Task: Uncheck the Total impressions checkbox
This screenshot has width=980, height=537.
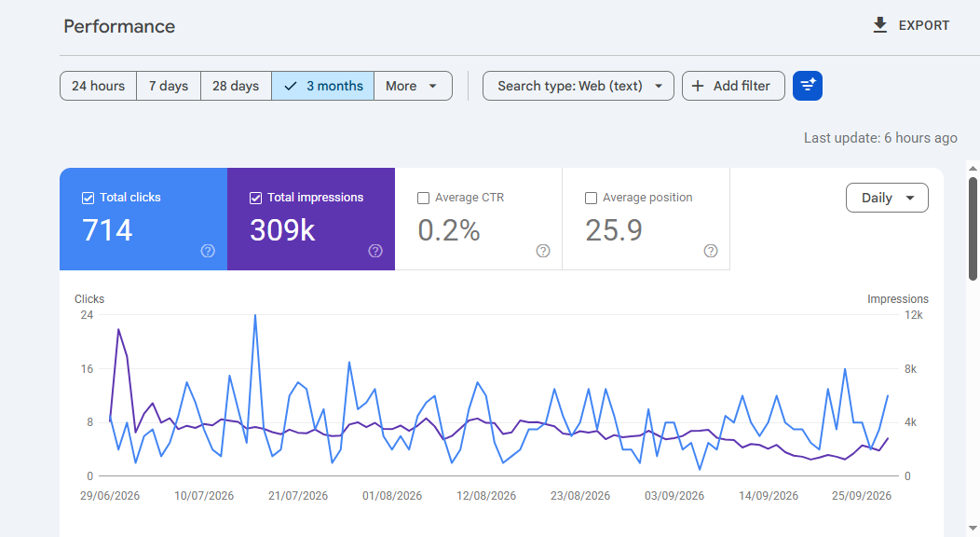Action: click(x=255, y=199)
